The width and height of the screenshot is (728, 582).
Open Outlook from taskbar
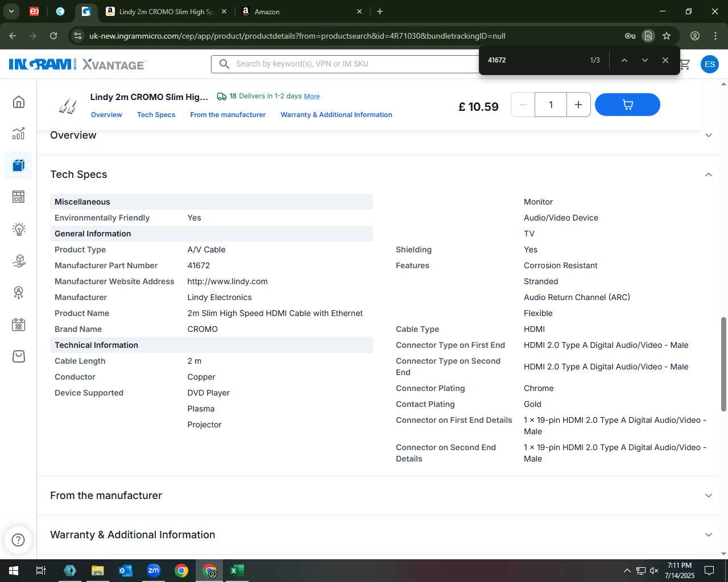coord(126,571)
